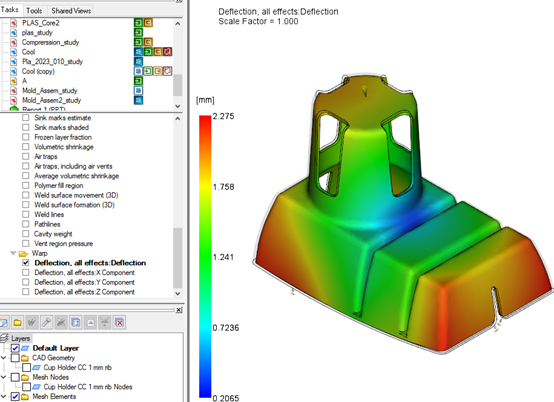Collapse the Mesh Elements layer group
554x402 pixels.
(4, 397)
